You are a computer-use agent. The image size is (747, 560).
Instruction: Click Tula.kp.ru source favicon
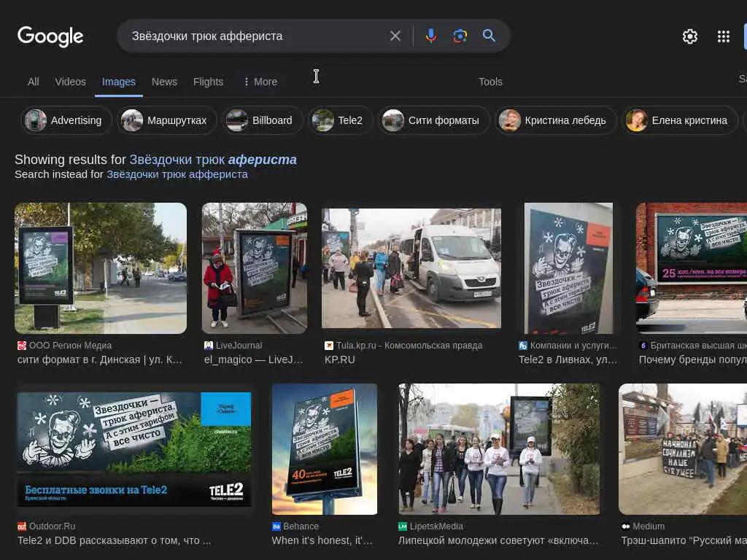(x=329, y=346)
